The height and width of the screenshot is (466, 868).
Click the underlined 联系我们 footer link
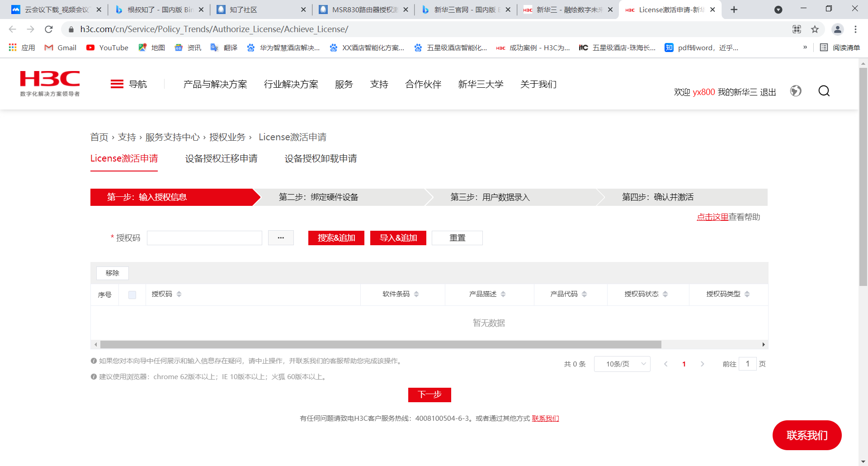(545, 418)
